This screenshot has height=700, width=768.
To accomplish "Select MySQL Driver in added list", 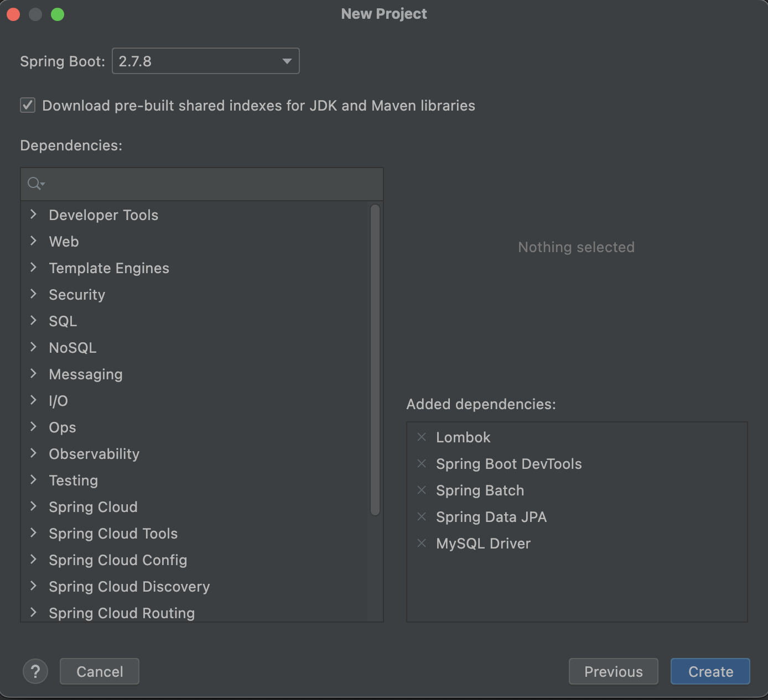I will pos(483,544).
